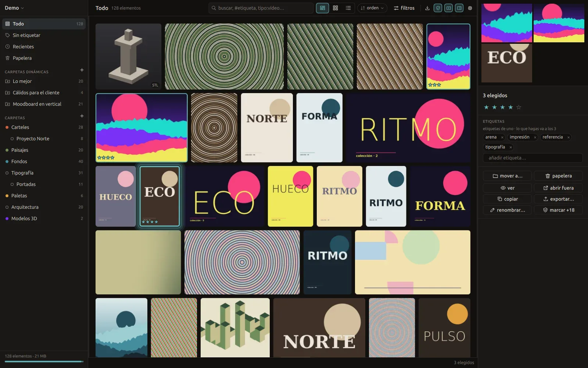
Task: Click the copiar button
Action: point(507,199)
